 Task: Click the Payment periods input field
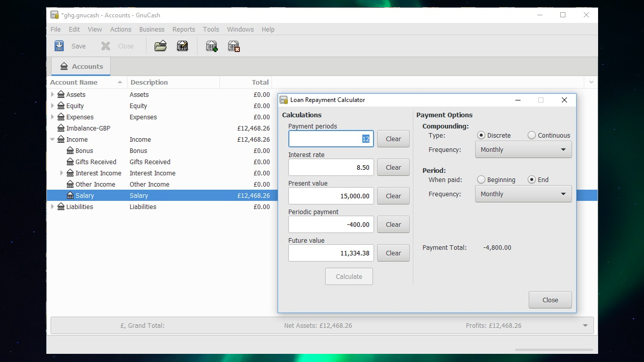click(331, 139)
